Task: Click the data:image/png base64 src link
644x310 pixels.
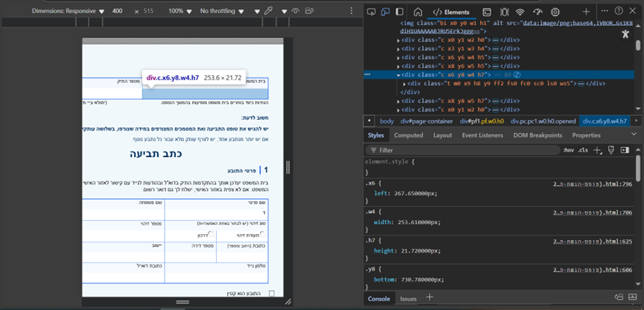Action: coord(577,23)
